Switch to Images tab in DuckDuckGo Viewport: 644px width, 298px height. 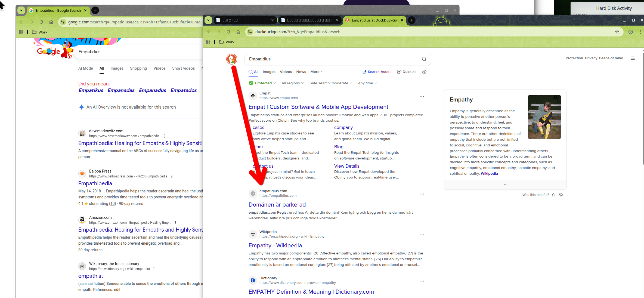(269, 72)
